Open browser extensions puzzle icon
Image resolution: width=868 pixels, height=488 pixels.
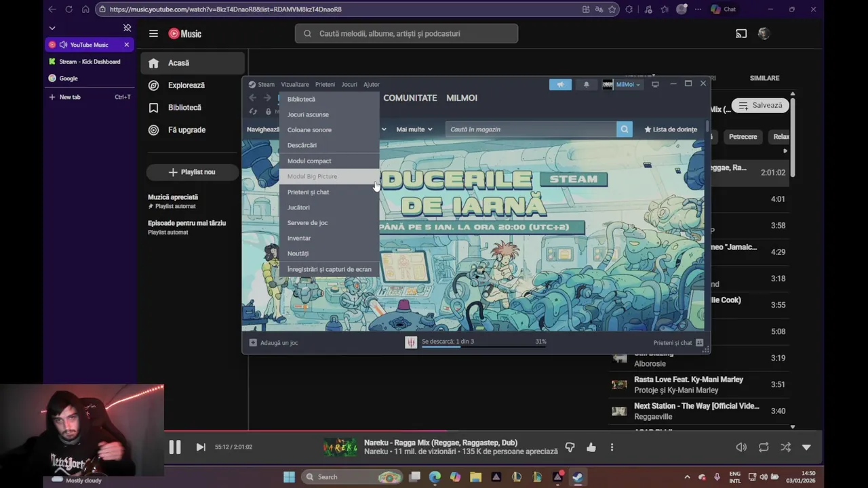(x=629, y=9)
